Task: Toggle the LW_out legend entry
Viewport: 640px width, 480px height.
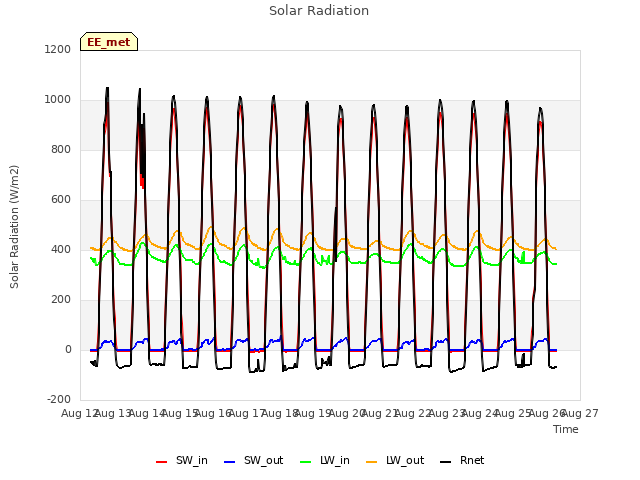Action: coord(395,461)
